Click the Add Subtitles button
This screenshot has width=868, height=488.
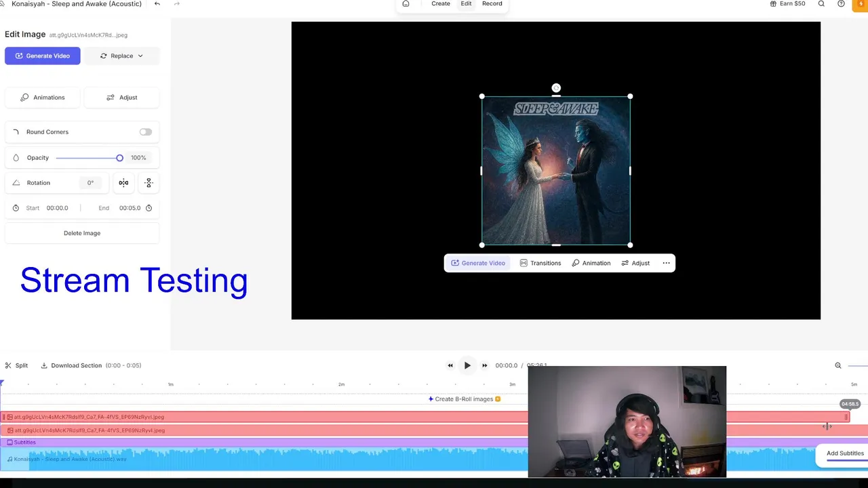[x=845, y=453]
